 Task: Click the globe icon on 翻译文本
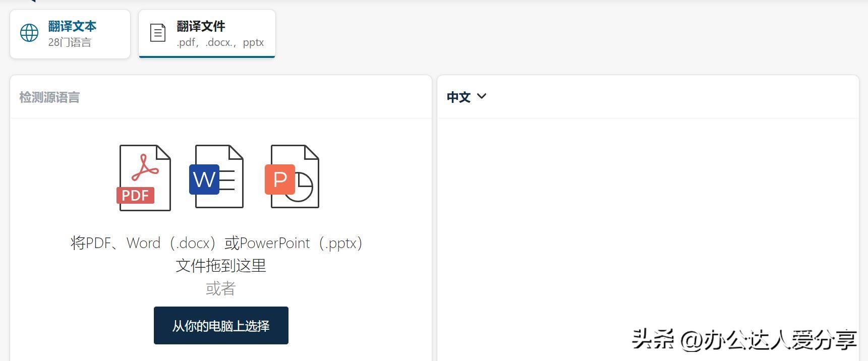(x=29, y=33)
